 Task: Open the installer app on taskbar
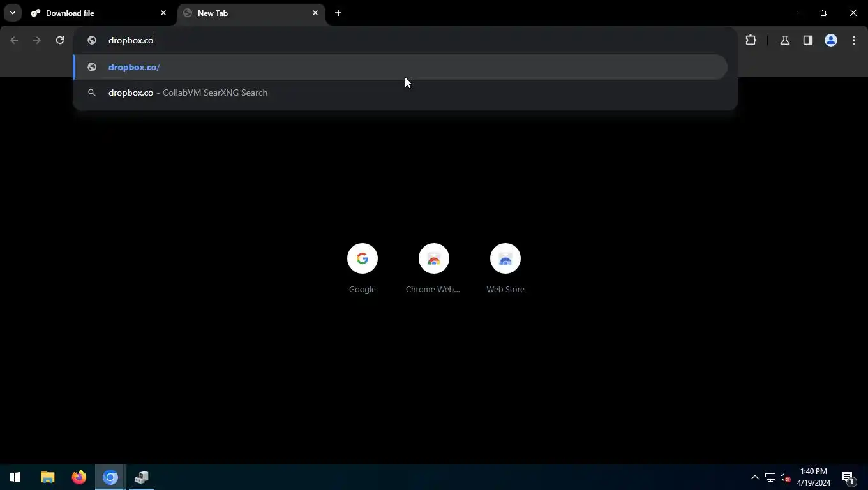(x=142, y=477)
